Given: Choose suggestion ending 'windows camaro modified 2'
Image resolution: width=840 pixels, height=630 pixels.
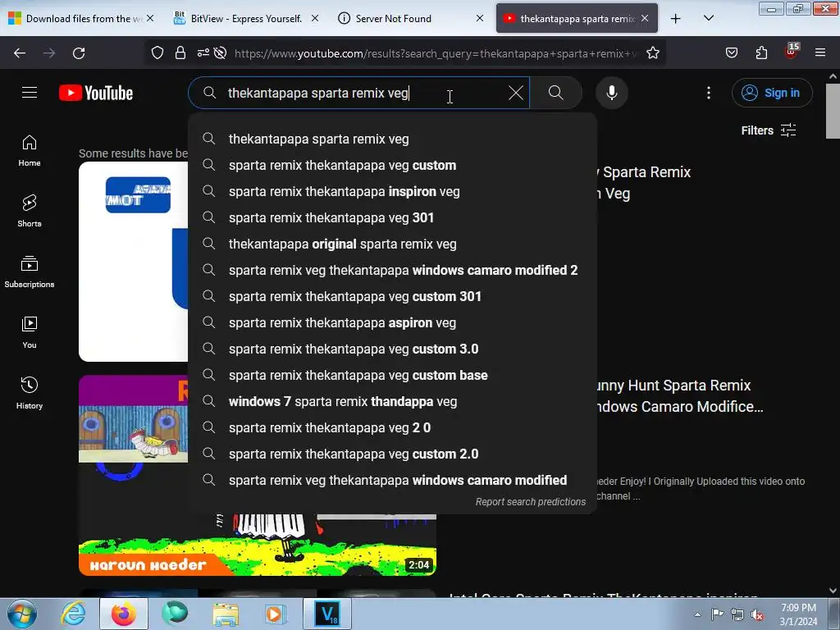Looking at the screenshot, I should [x=393, y=270].
